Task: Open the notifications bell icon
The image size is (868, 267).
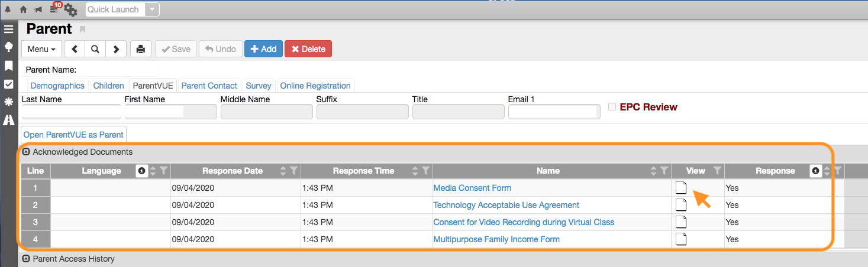Action: [8, 9]
